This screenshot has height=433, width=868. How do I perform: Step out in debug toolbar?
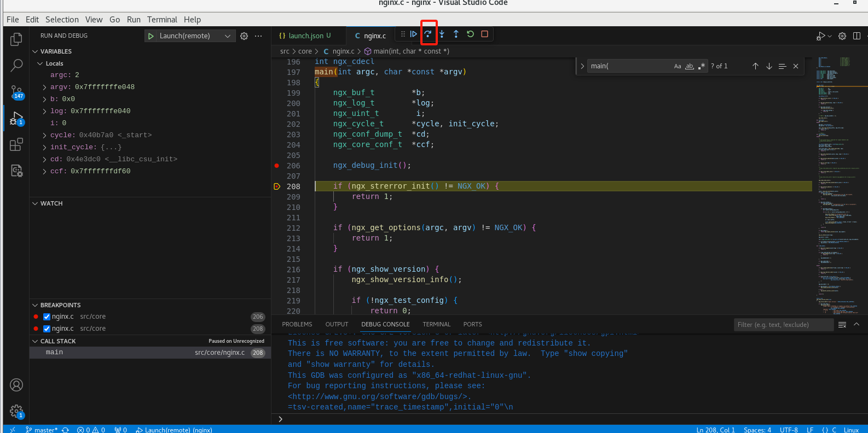pos(456,34)
